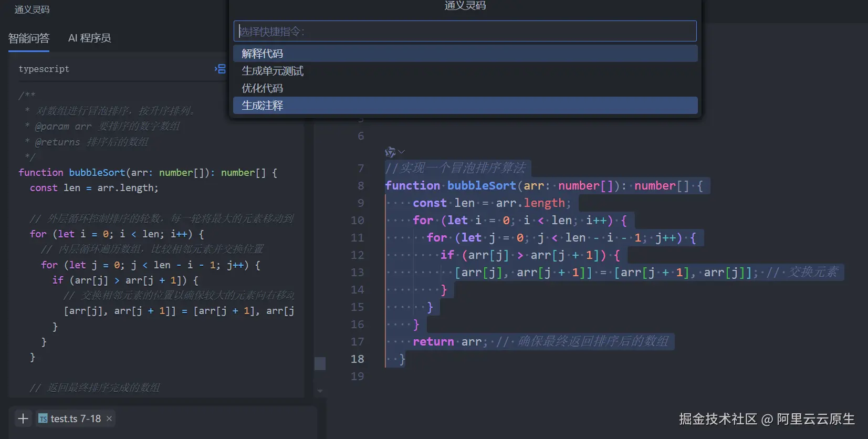
Task: Pick 优化代码 in the command list
Action: 465,88
